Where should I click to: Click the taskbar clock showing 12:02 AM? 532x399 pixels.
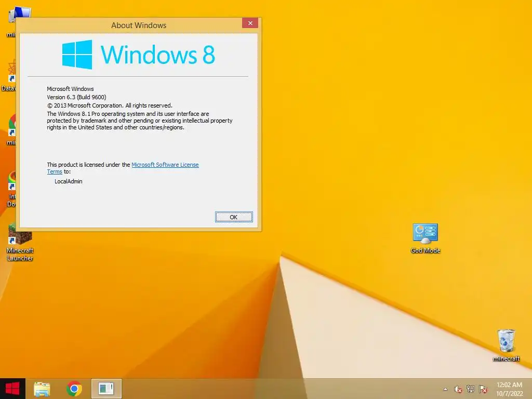point(509,385)
